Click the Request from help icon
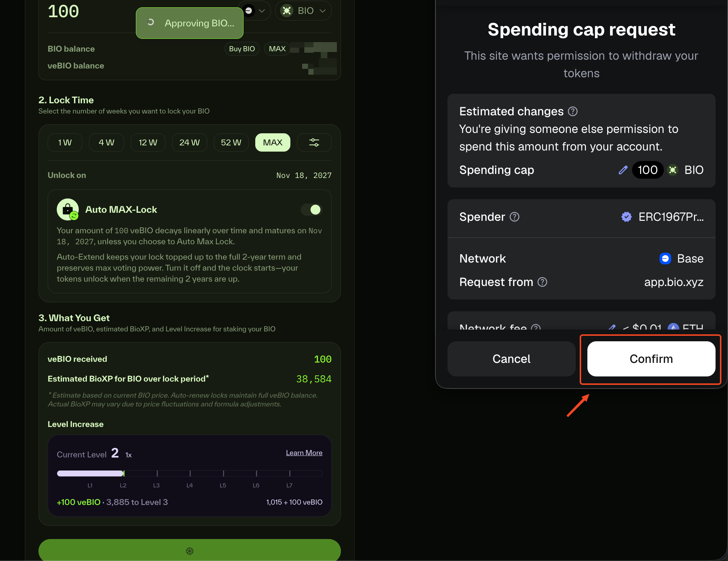 [542, 282]
